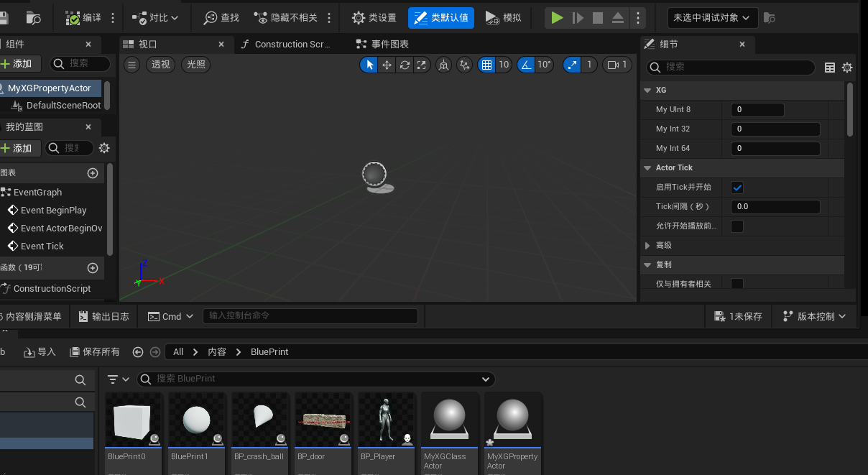Open the play options three-dot menu
Image resolution: width=868 pixels, height=475 pixels.
point(637,18)
